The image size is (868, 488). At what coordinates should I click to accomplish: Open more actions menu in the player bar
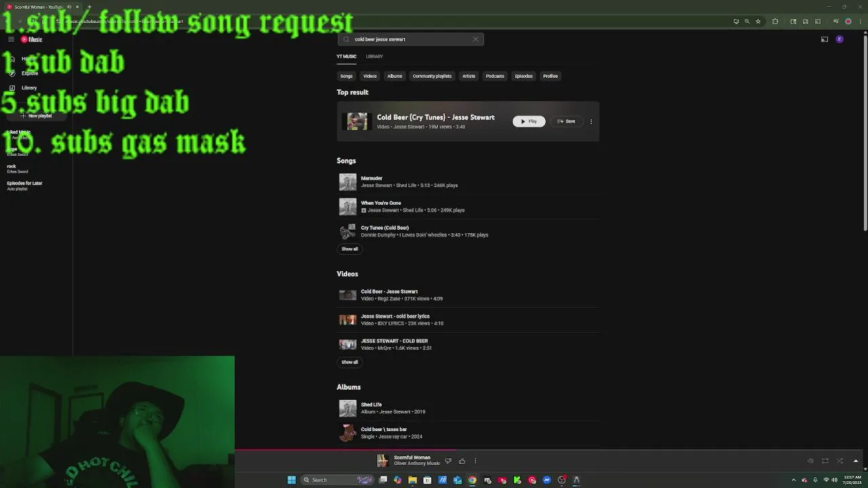475,461
